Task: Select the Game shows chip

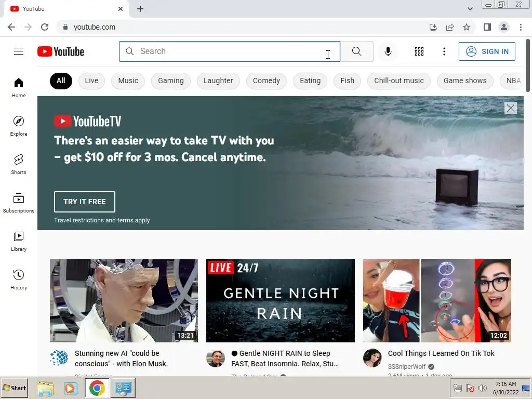Action: point(465,81)
